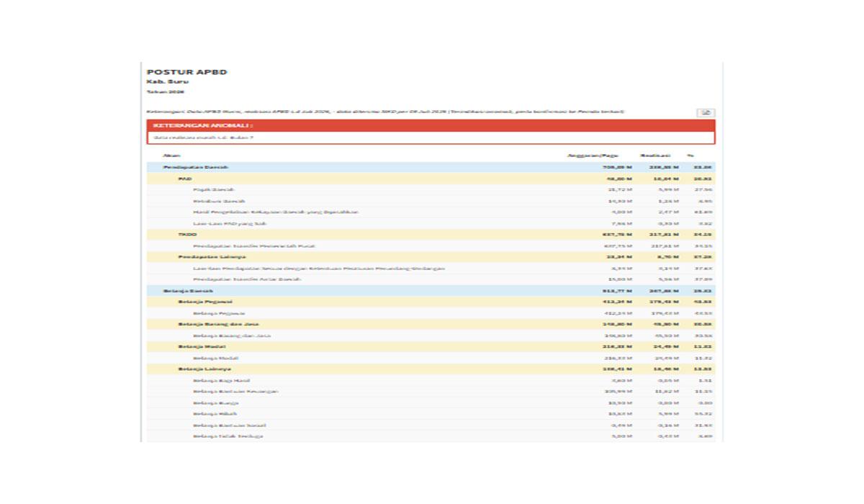Image resolution: width=864 pixels, height=504 pixels.
Task: Select the Belanja Lainnya group row
Action: [x=431, y=369]
